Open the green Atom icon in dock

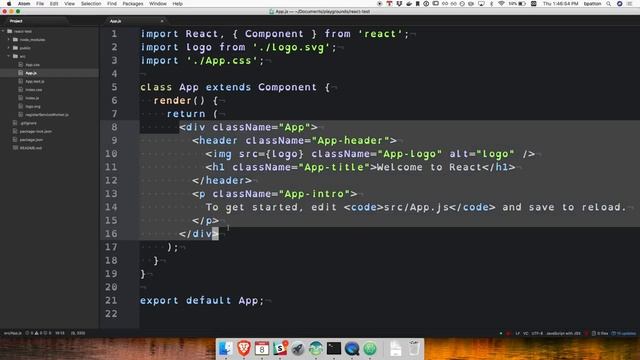pyautogui.click(x=370, y=349)
